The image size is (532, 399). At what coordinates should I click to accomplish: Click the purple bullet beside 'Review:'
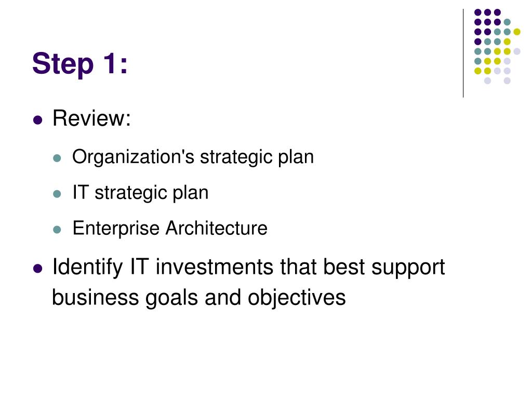[x=37, y=120]
